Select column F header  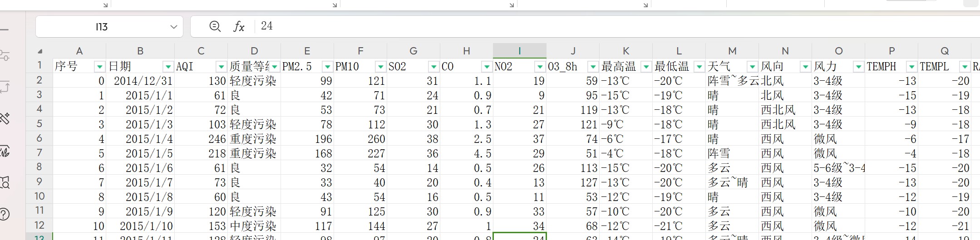(360, 51)
